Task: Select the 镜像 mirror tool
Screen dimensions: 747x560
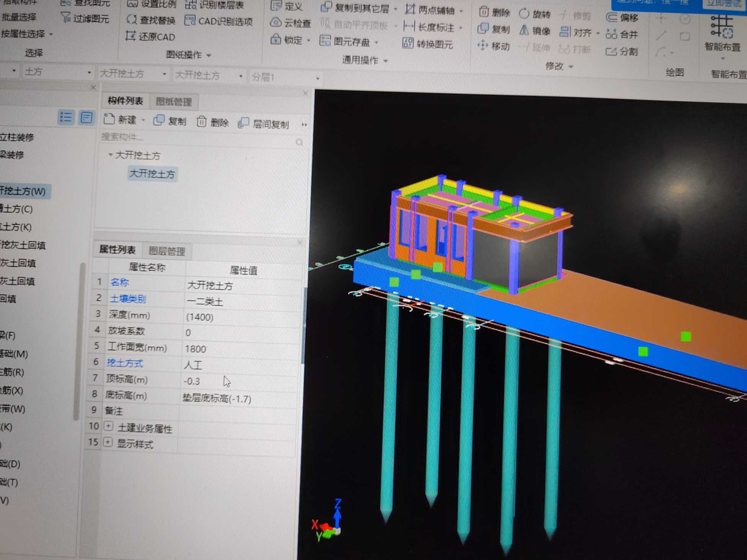Action: click(535, 30)
